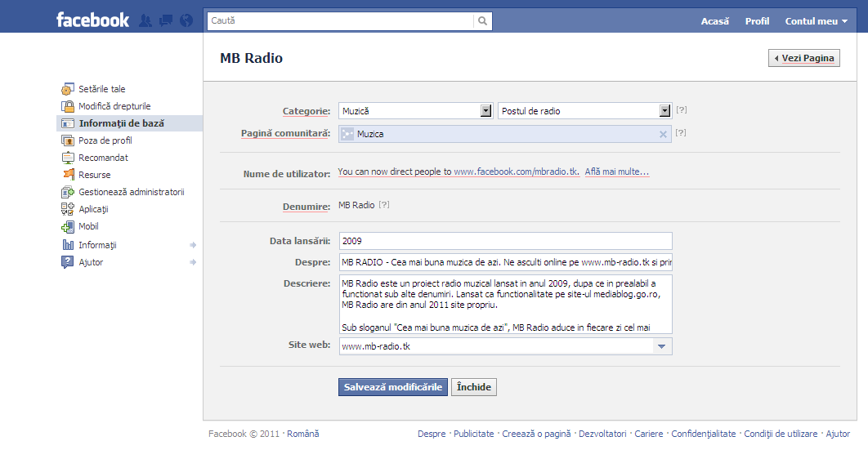Click help [?] next to MB Radio name
The image size is (868, 450).
pyautogui.click(x=384, y=204)
